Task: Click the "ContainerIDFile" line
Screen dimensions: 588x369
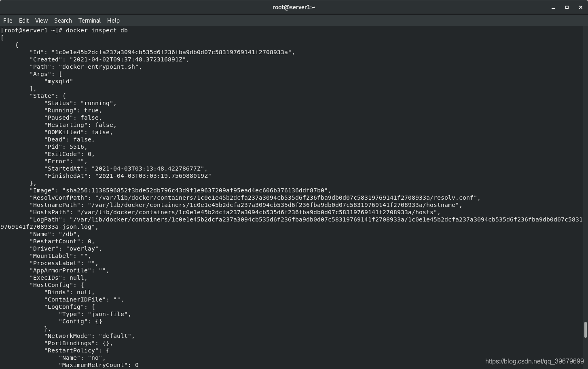Action: 84,299
